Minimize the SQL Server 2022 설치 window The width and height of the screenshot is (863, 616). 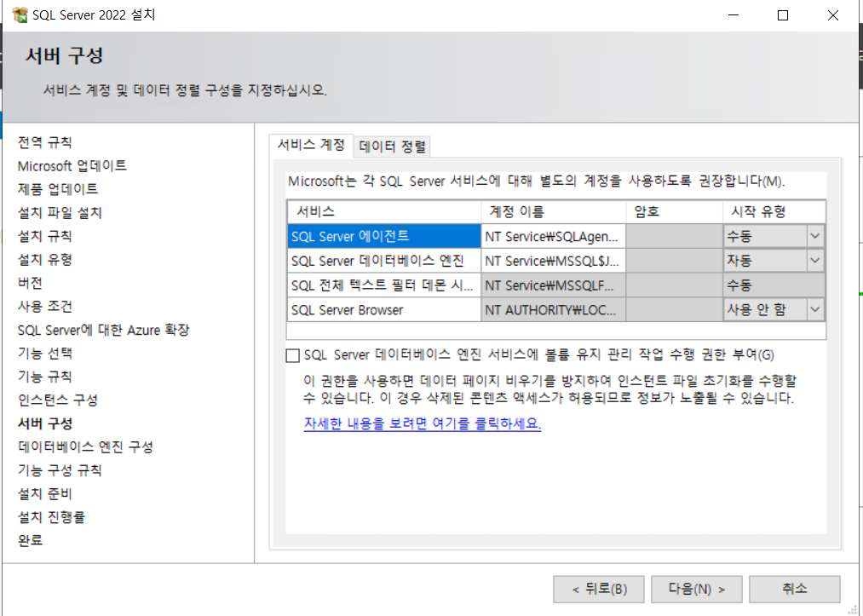coord(734,14)
